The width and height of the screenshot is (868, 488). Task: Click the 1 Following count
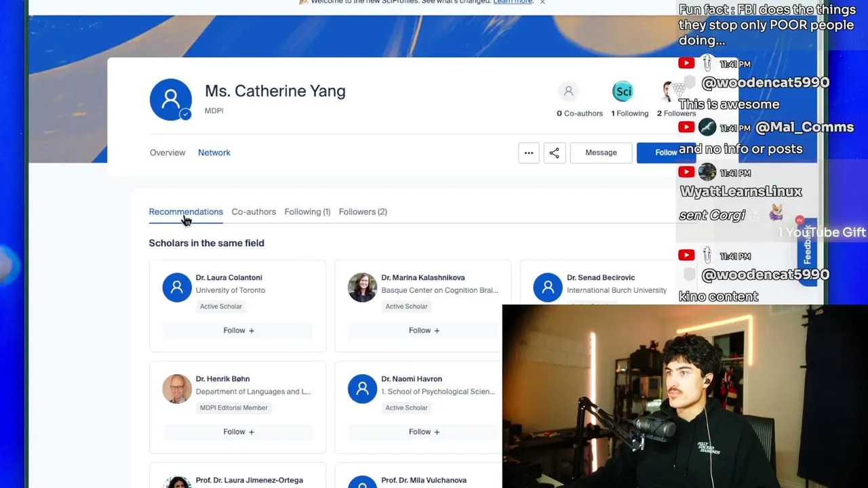[630, 113]
